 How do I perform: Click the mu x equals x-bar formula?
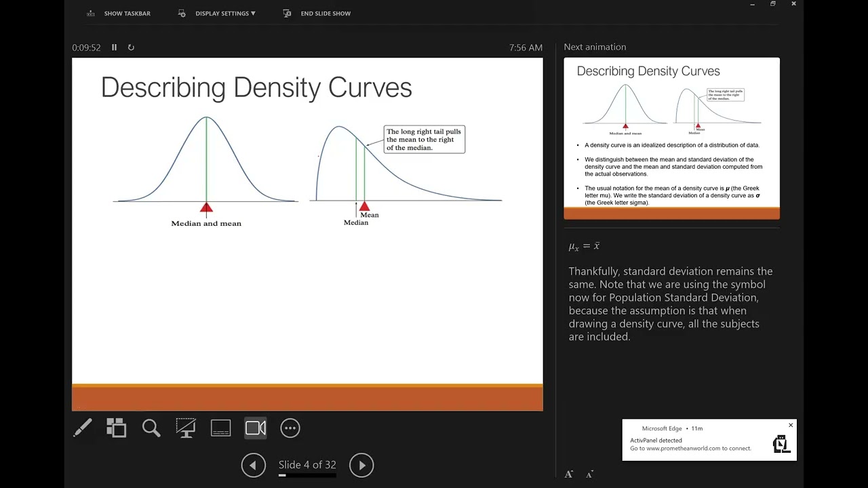(584, 246)
